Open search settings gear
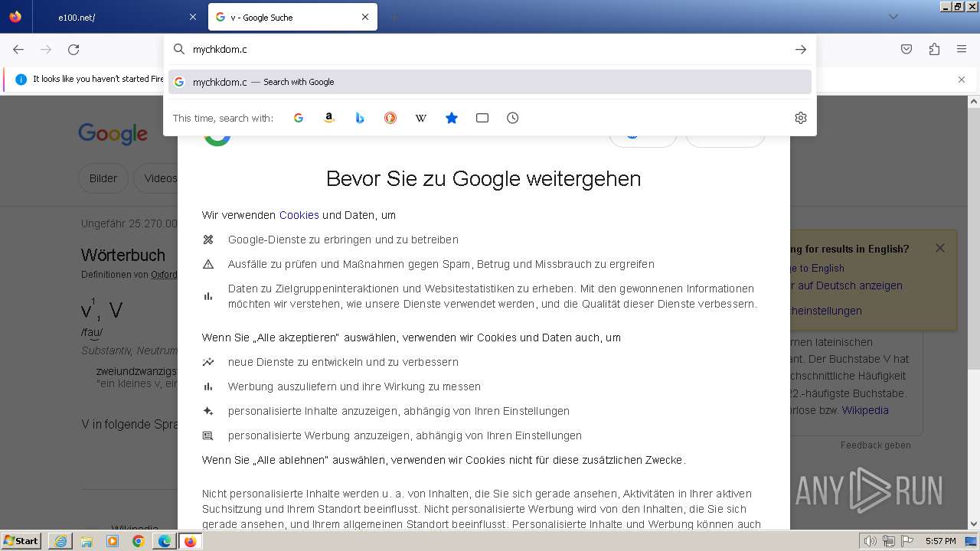This screenshot has height=551, width=980. [801, 118]
